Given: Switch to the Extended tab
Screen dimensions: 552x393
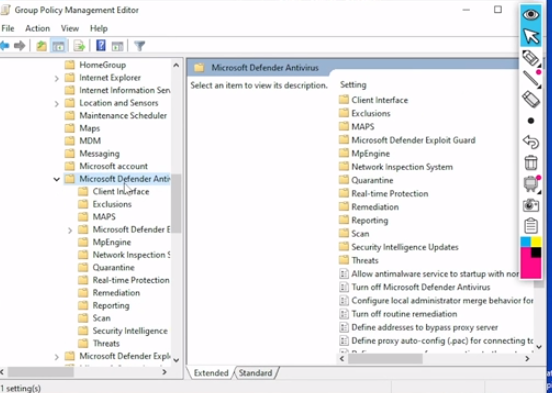Looking at the screenshot, I should click(211, 373).
